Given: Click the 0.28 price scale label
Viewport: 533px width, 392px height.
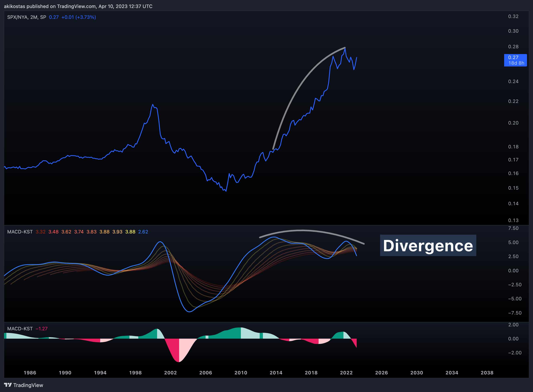Looking at the screenshot, I should (x=513, y=46).
